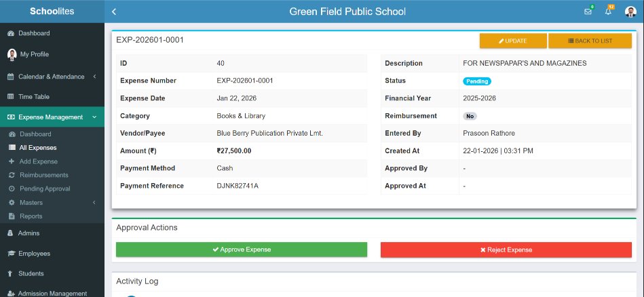The height and width of the screenshot is (297, 644).
Task: Click Created At 22-01-2026 | 03:31 PM
Action: pos(498,151)
